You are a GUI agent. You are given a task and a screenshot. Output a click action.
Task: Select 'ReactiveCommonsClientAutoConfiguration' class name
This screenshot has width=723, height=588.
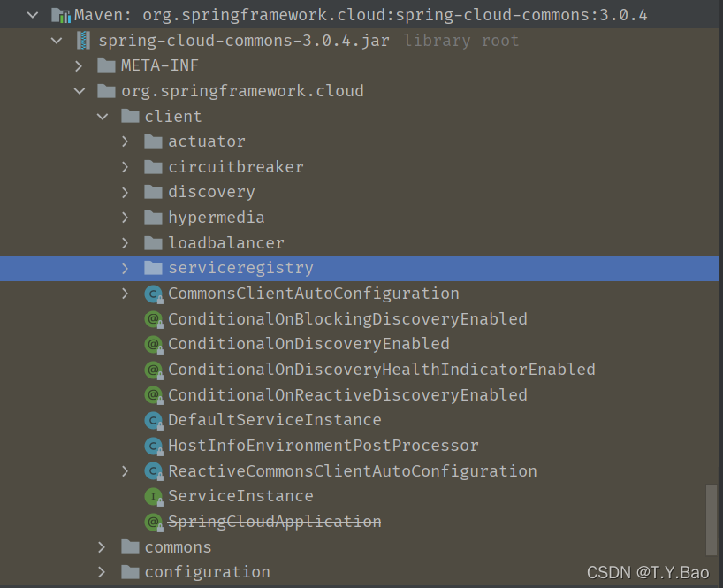[353, 471]
